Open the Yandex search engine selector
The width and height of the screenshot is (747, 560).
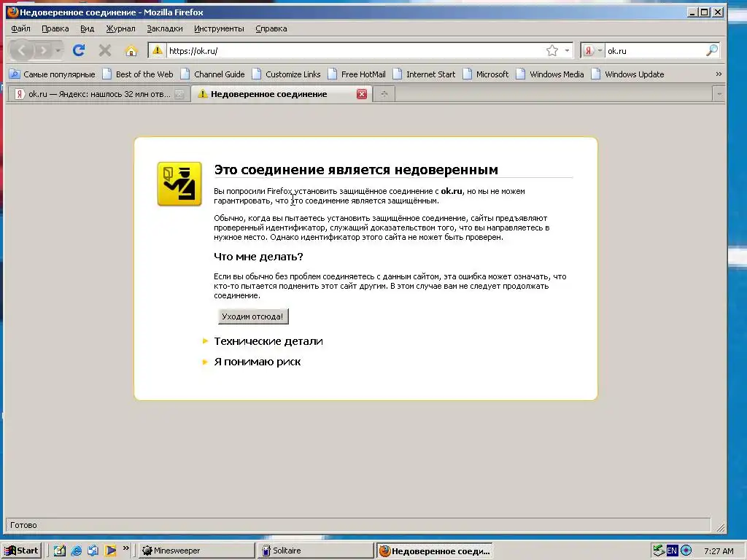(593, 50)
